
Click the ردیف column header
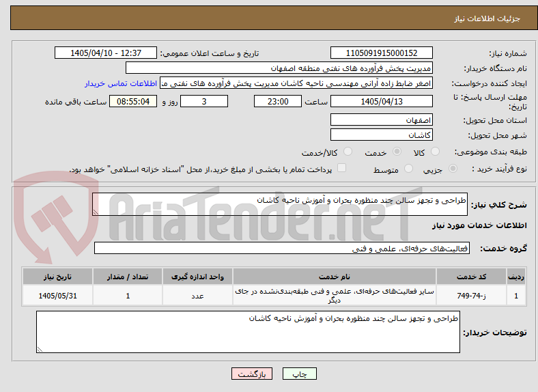coord(516,277)
